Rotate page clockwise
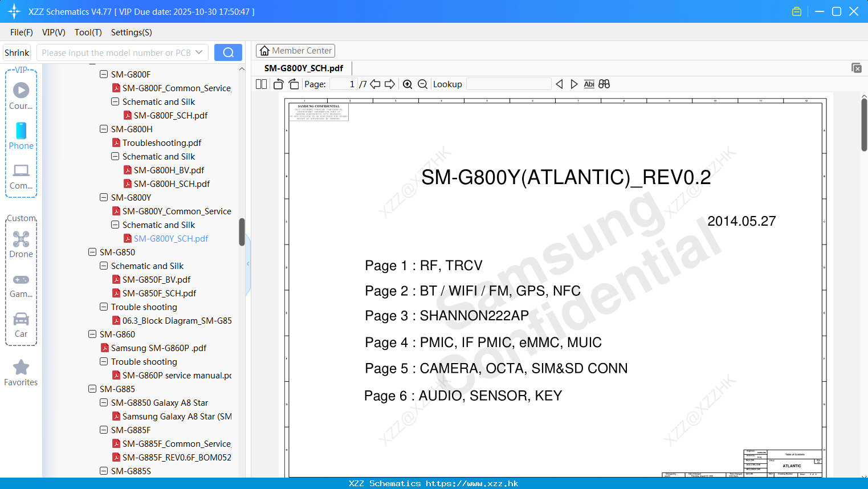This screenshot has height=489, width=868. 294,84
